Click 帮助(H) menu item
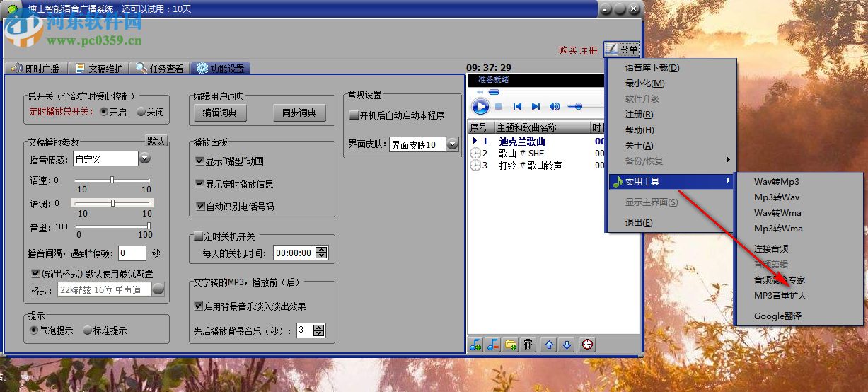 pyautogui.click(x=640, y=130)
